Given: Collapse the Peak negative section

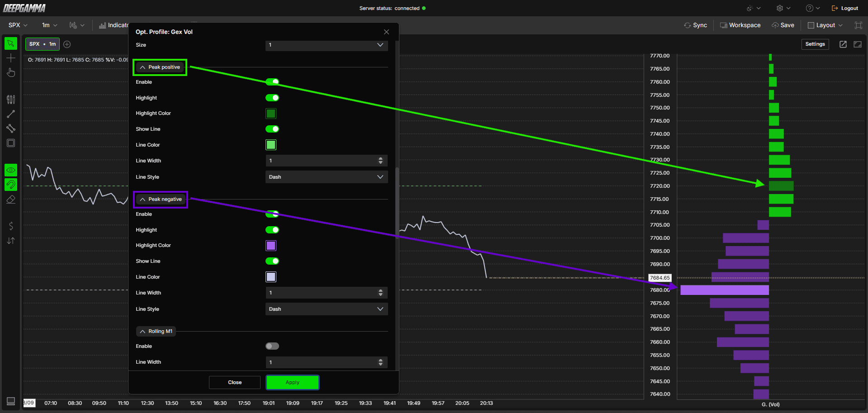Looking at the screenshot, I should tap(161, 199).
